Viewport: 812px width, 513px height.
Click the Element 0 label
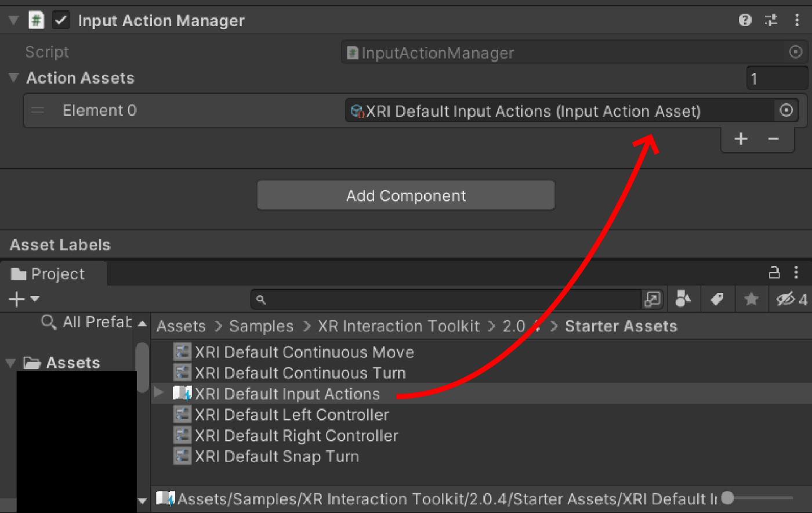99,110
